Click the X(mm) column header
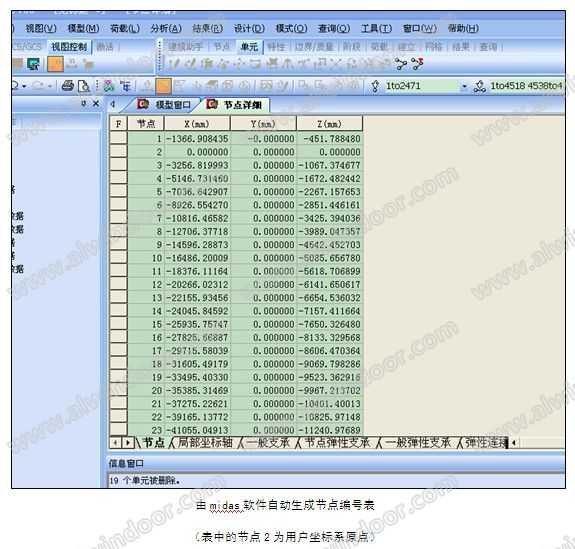 tap(197, 124)
